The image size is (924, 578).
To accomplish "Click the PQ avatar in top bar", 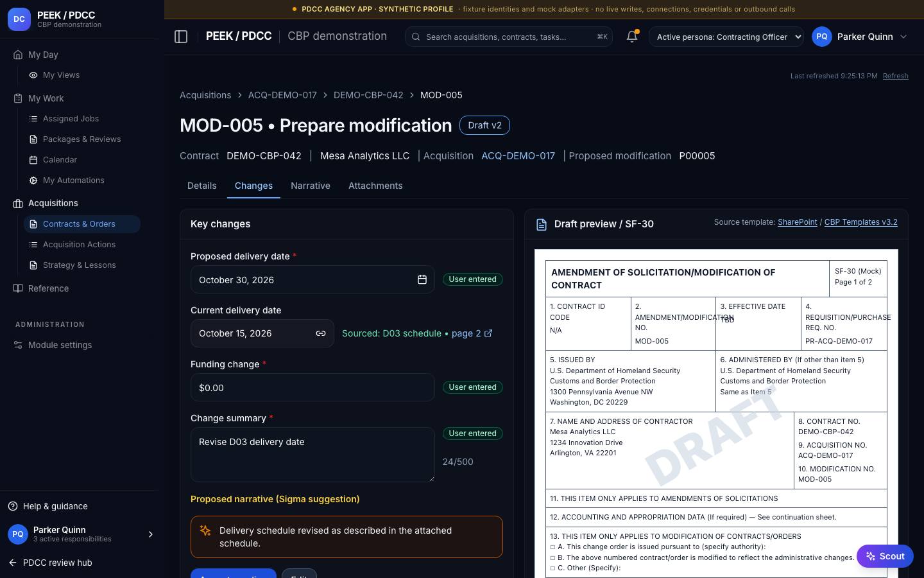I will (822, 37).
